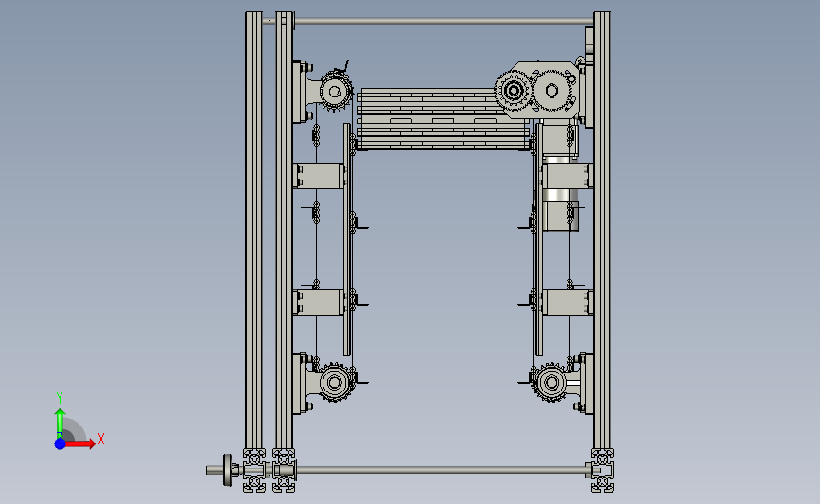Click the blue Z axis dot of the triad
This screenshot has width=820, height=504.
60,443
